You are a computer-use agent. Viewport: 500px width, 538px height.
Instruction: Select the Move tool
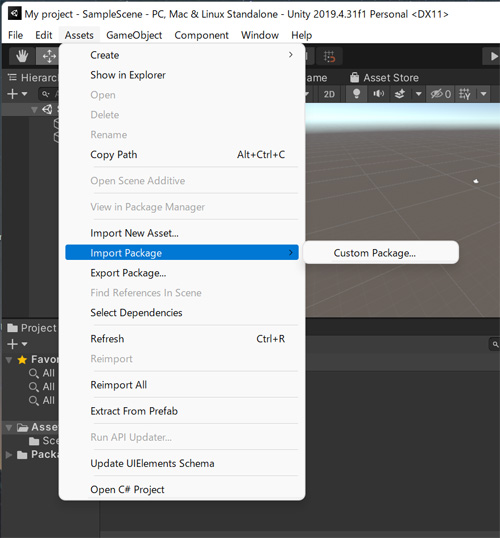pyautogui.click(x=49, y=56)
